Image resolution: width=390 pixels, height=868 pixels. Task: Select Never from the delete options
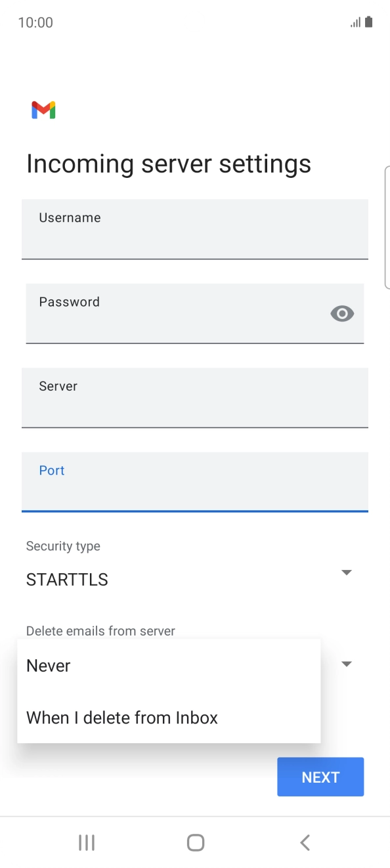(x=48, y=665)
